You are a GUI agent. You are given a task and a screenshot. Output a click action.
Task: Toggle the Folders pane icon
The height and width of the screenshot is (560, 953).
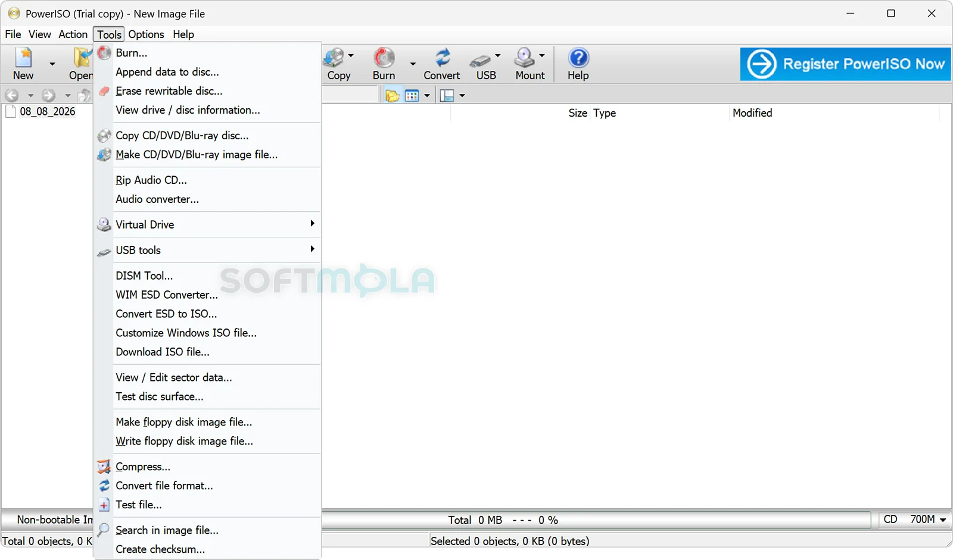coord(393,95)
